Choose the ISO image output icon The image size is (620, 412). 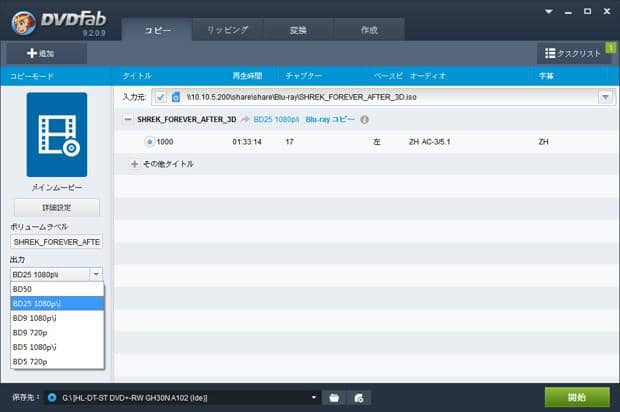point(359,397)
